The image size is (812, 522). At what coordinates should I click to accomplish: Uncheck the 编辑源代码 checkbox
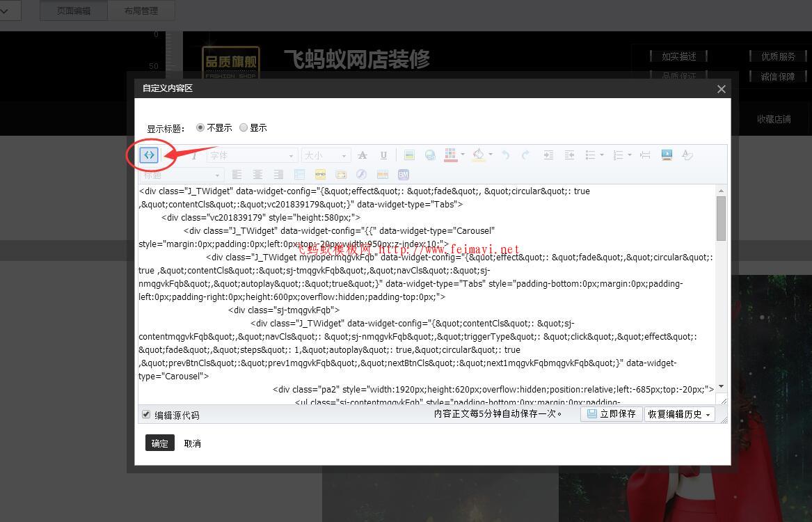(145, 414)
